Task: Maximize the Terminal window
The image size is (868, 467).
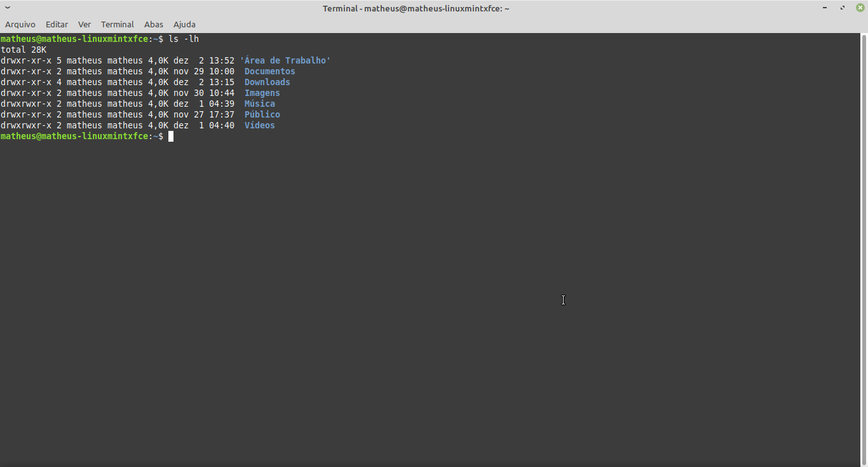Action: [x=843, y=8]
